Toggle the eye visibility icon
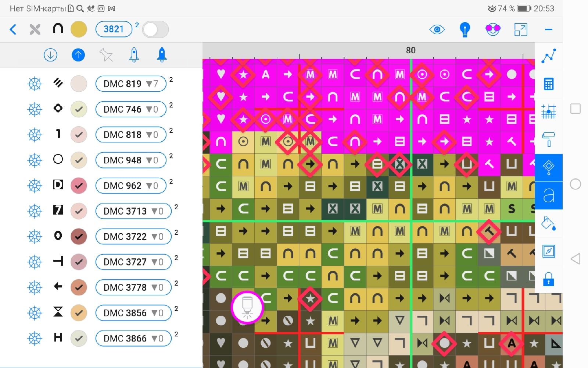This screenshot has height=368, width=588. 437,29
